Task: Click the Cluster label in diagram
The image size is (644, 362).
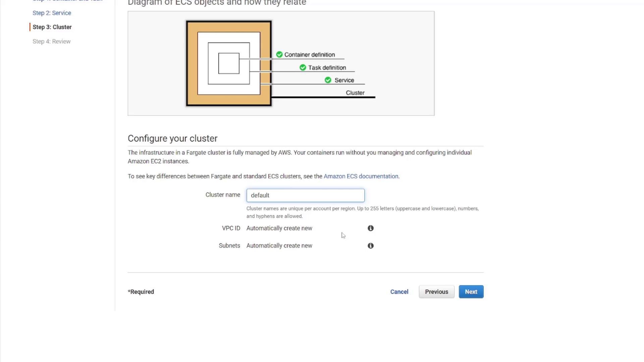Action: click(355, 93)
